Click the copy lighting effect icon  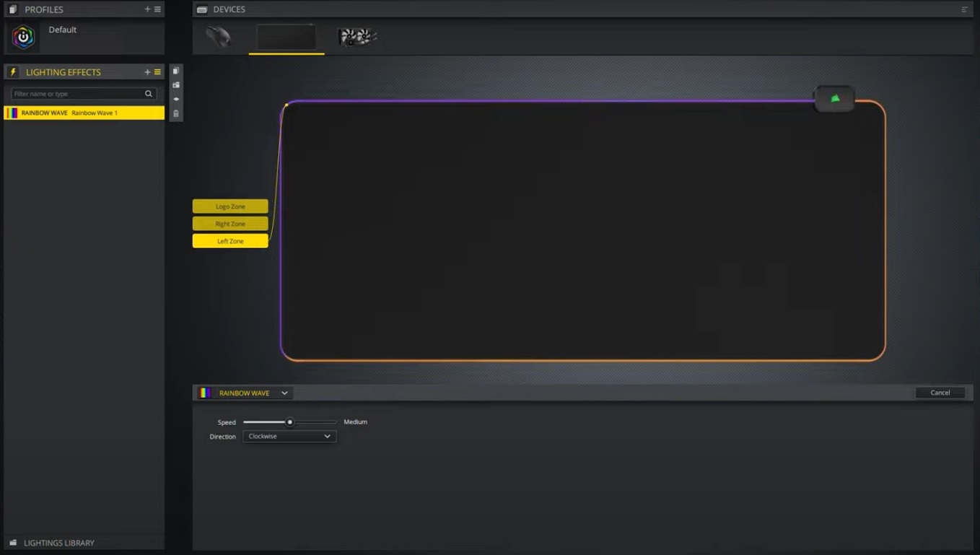click(x=175, y=70)
